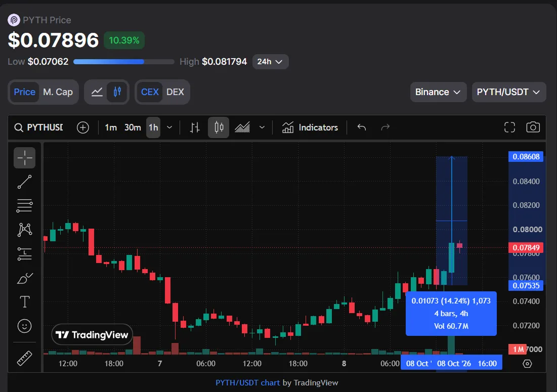The image size is (557, 392).
Task: Click the 08 Oct '26 16:00 time label
Action: pyautogui.click(x=466, y=364)
